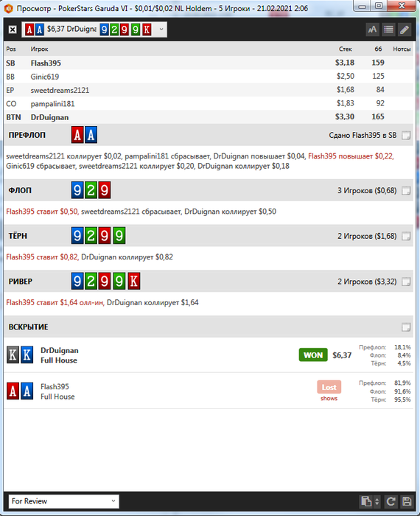The image size is (420, 516).
Task: Click the red K card in header tab
Action: tap(147, 29)
